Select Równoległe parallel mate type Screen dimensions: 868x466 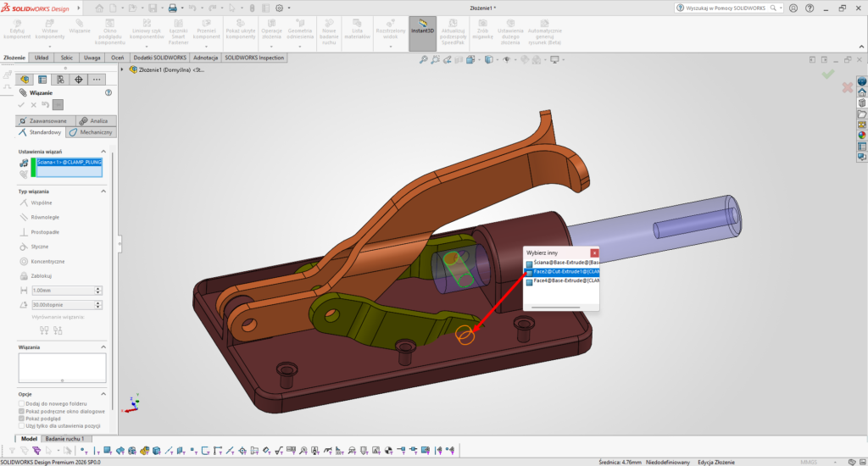(39, 218)
